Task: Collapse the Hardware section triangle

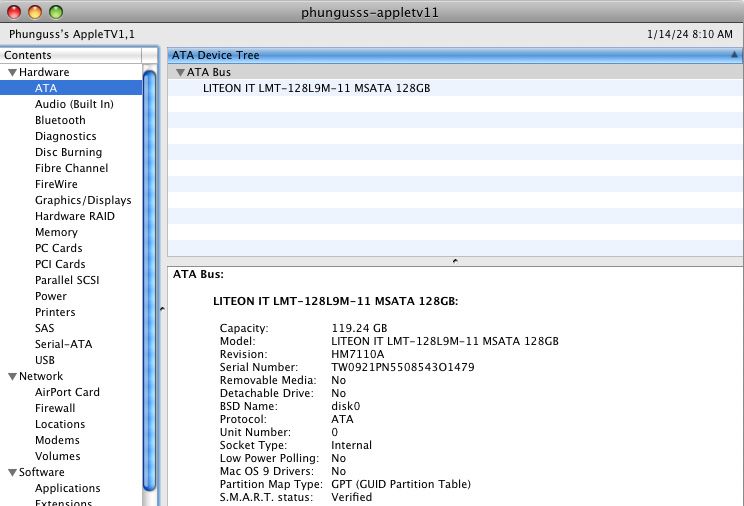Action: (x=13, y=73)
